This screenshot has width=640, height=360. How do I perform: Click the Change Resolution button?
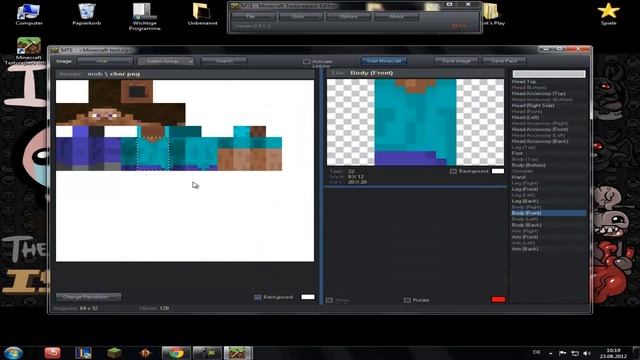[89, 297]
